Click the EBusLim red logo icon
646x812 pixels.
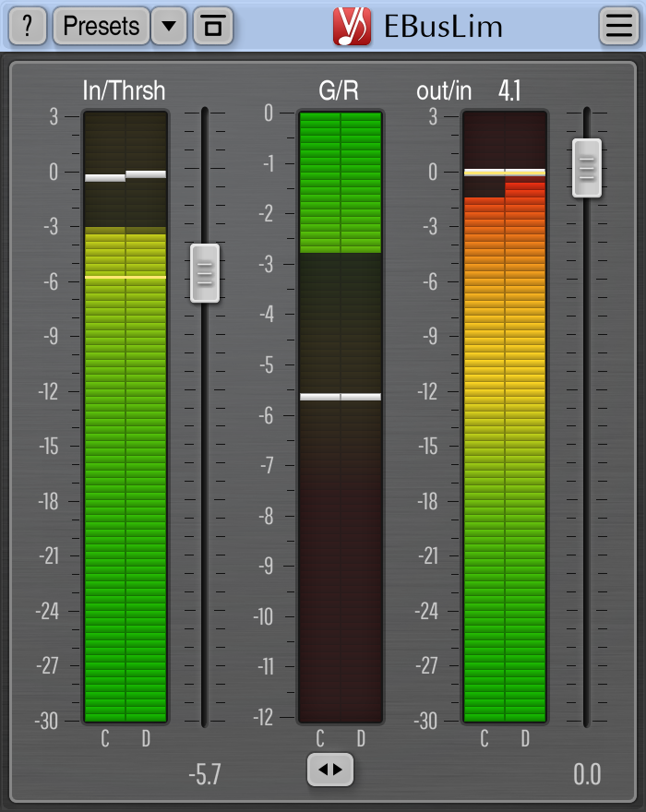353,26
